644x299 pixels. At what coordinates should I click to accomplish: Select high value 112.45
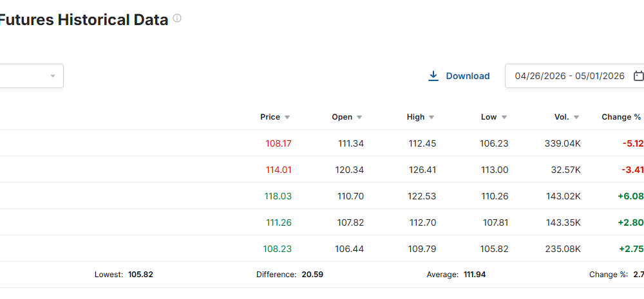[x=422, y=143]
